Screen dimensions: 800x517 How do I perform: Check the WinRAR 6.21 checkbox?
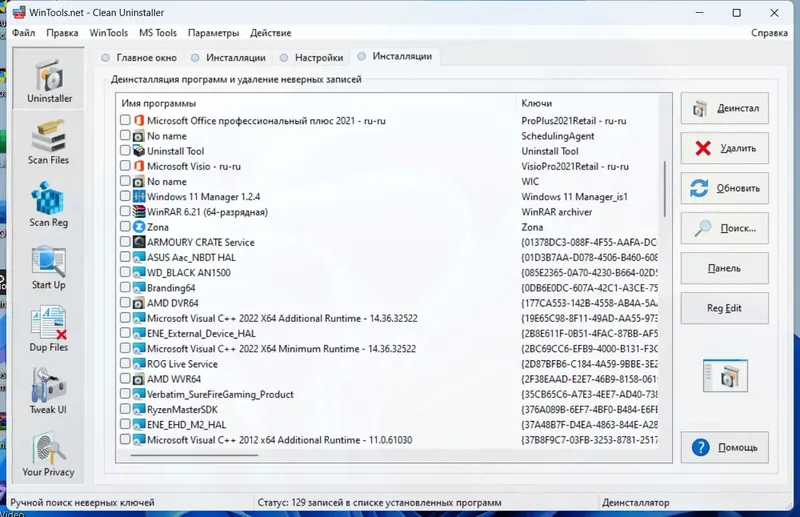[x=125, y=212]
